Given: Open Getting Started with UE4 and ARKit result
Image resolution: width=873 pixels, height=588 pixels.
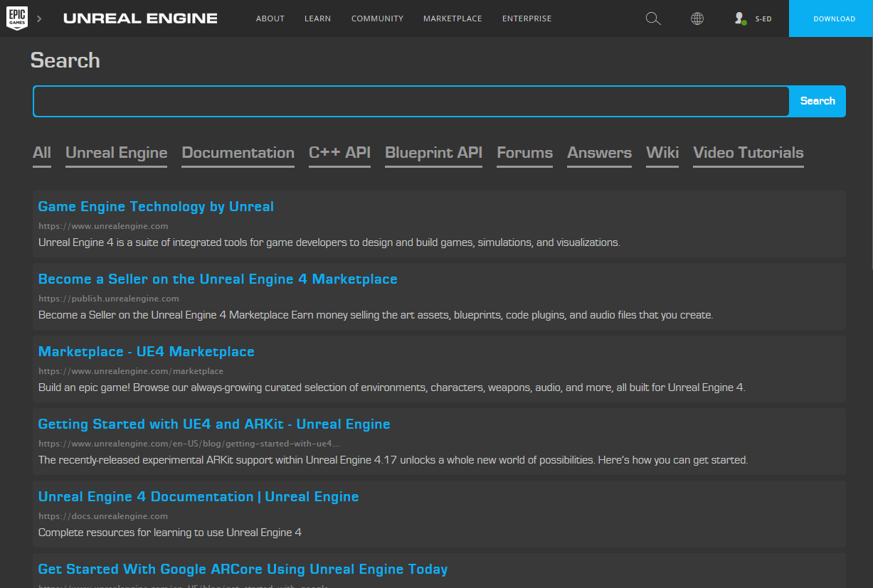Looking at the screenshot, I should coord(214,424).
